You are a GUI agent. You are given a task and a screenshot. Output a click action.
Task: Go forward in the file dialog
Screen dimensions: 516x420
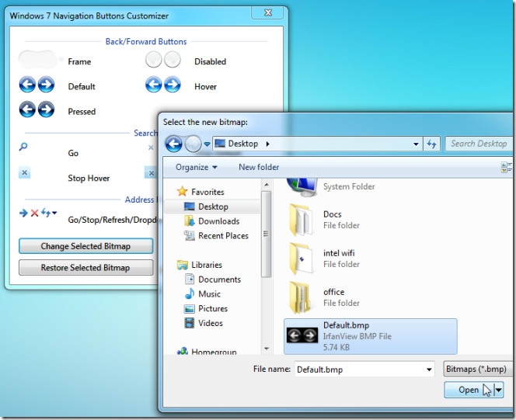point(193,144)
